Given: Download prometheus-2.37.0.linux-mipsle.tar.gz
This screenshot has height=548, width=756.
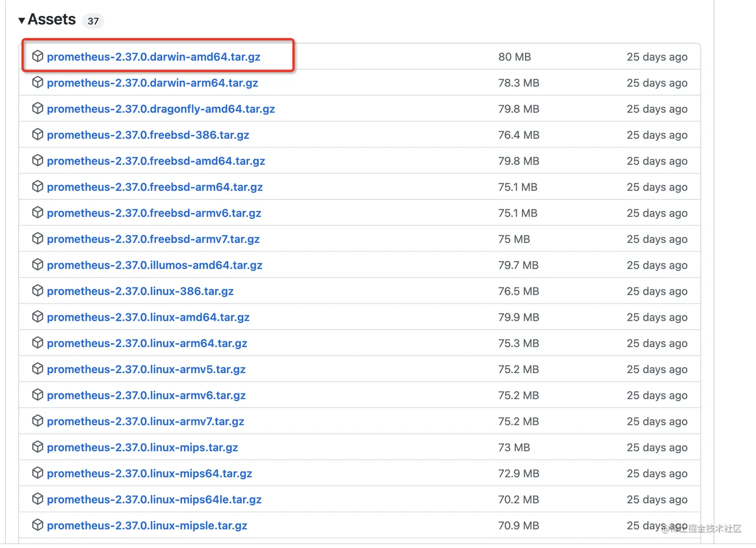Looking at the screenshot, I should click(147, 526).
